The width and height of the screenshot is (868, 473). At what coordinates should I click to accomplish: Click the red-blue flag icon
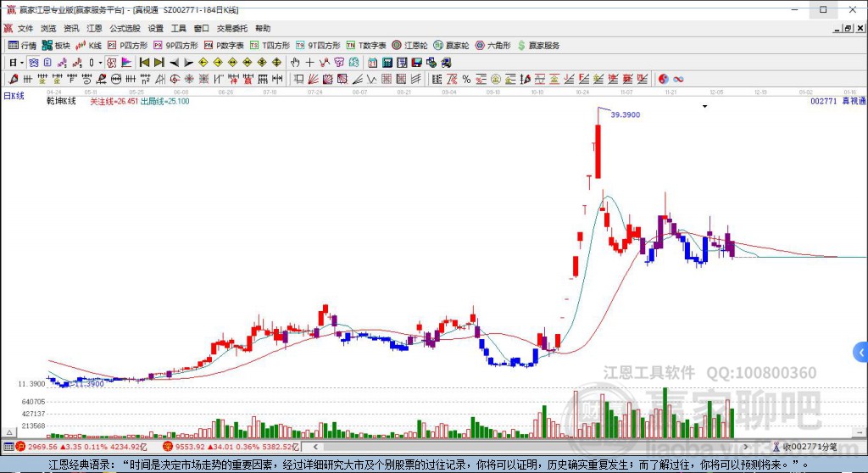(x=127, y=63)
